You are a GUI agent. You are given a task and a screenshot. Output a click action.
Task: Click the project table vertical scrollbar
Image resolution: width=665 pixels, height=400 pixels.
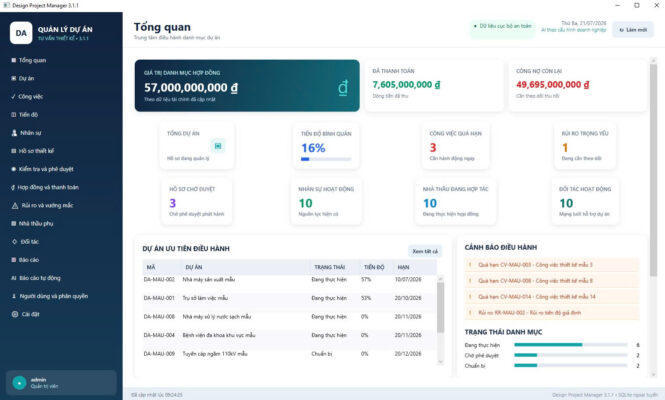pos(441,320)
